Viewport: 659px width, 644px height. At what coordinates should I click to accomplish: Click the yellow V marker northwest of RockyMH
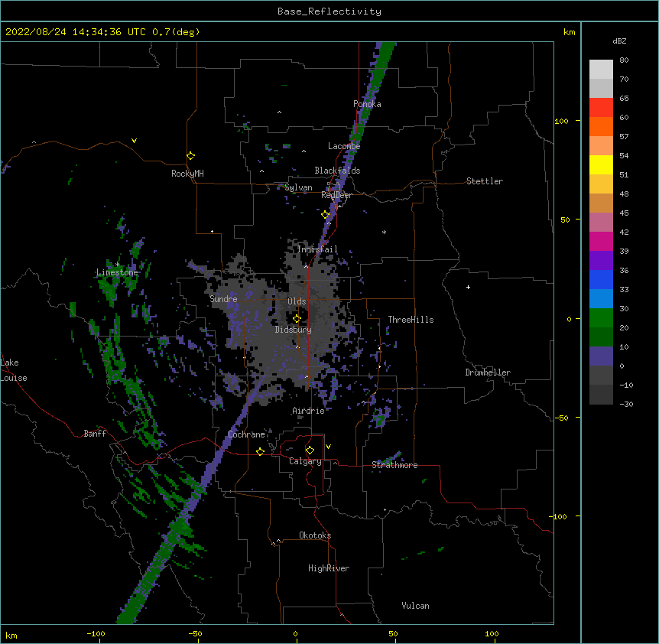(x=134, y=141)
